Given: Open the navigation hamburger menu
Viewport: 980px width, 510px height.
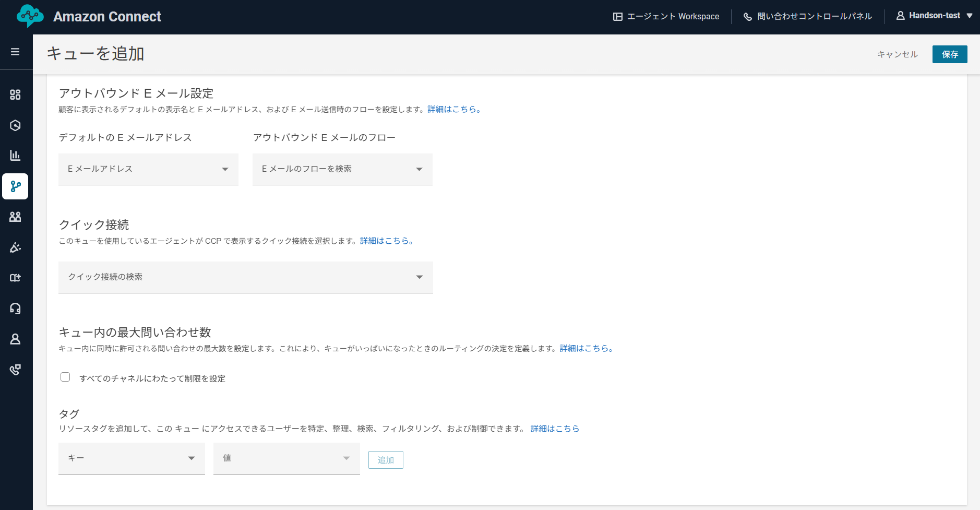Looking at the screenshot, I should [x=15, y=52].
